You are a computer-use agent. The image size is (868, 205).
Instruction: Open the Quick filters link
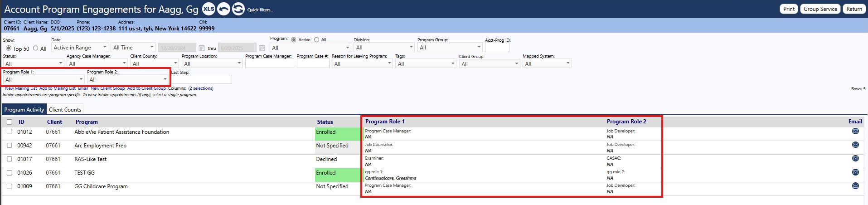click(x=260, y=10)
